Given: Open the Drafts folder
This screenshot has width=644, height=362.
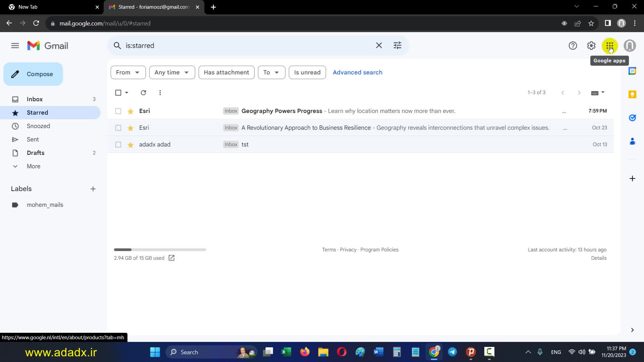Looking at the screenshot, I should tap(36, 153).
